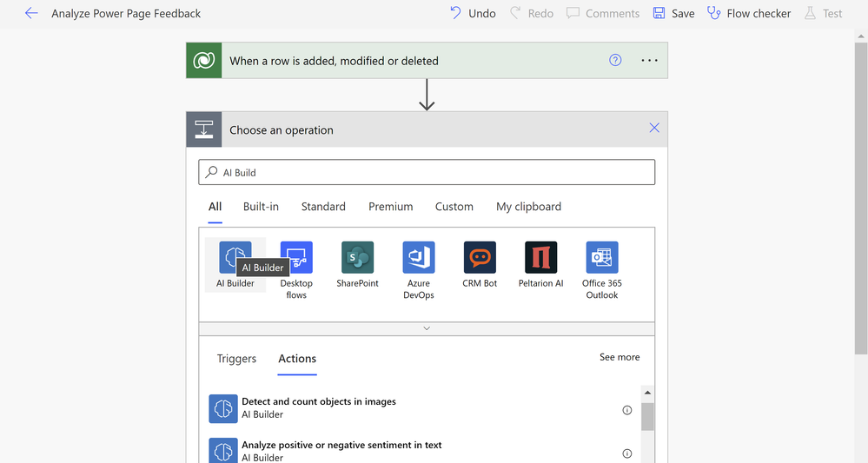Switch to the Triggers tab
Image resolution: width=868 pixels, height=463 pixels.
click(x=236, y=359)
